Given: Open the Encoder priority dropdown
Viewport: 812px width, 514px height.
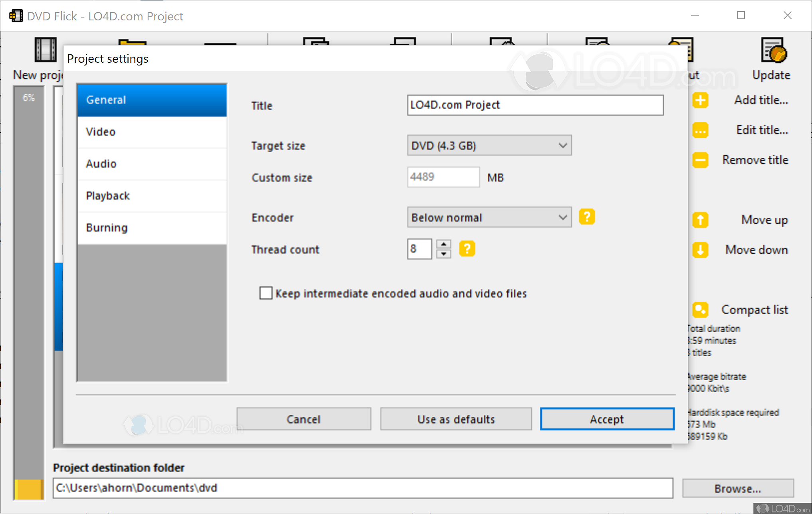Looking at the screenshot, I should pos(489,217).
